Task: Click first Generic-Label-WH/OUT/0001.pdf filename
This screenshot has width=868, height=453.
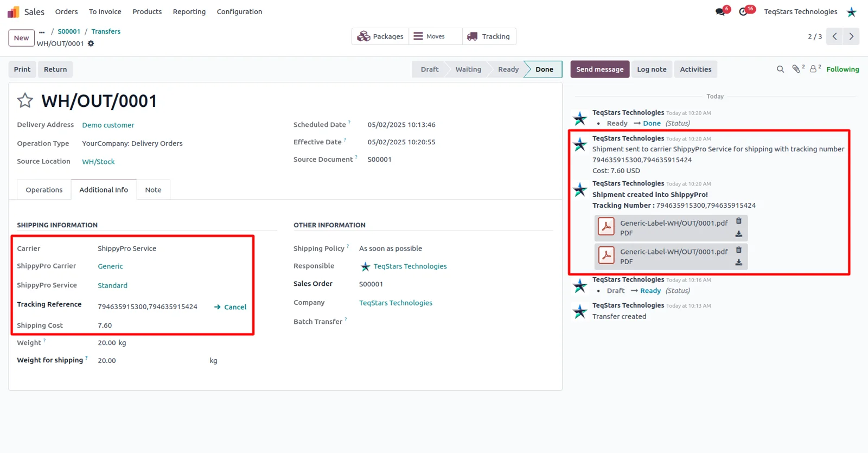Action: [674, 223]
